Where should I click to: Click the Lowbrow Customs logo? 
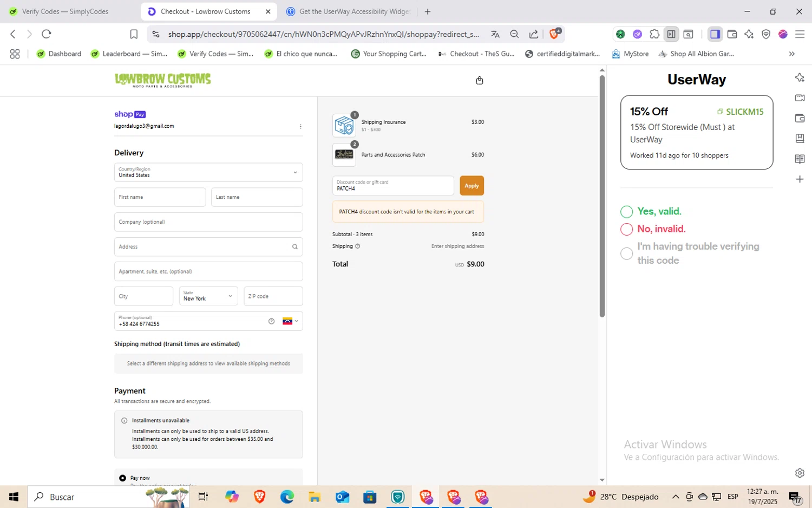[163, 80]
